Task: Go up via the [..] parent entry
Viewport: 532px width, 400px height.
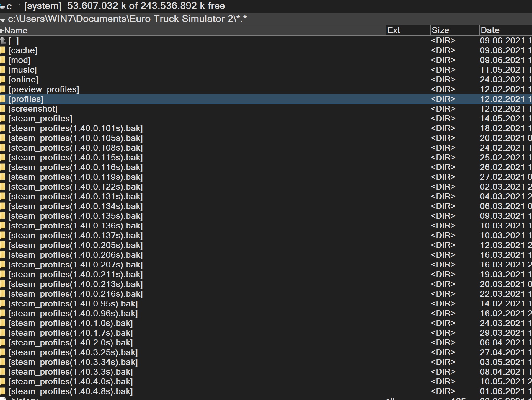Action: 14,41
